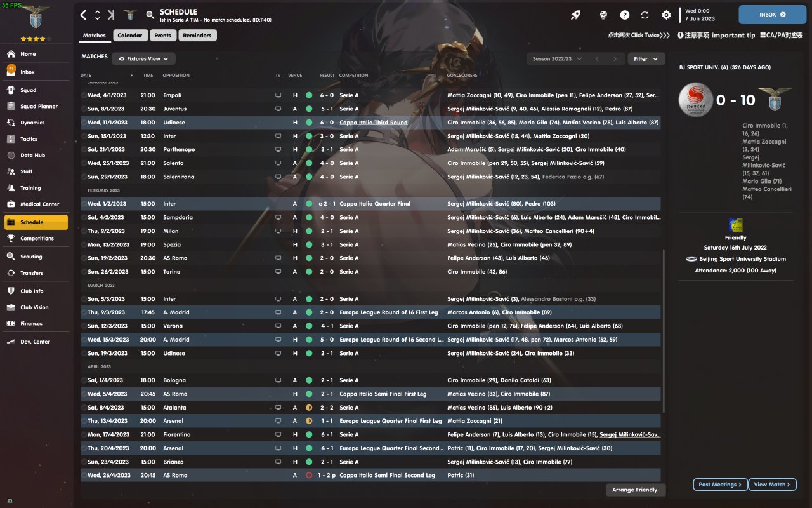812x508 pixels.
Task: Open Past Meetings for the selected match
Action: point(720,485)
